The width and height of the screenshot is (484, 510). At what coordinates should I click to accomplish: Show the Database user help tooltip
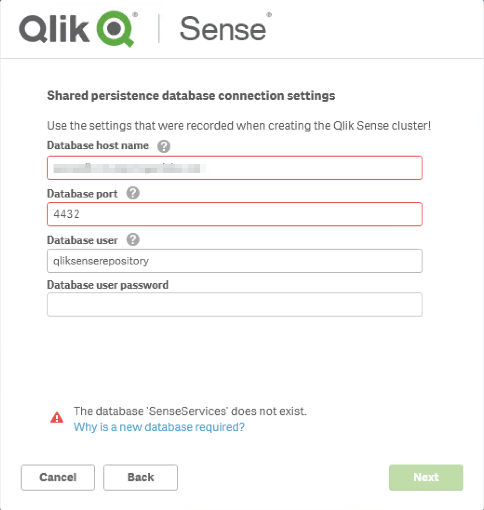[133, 240]
